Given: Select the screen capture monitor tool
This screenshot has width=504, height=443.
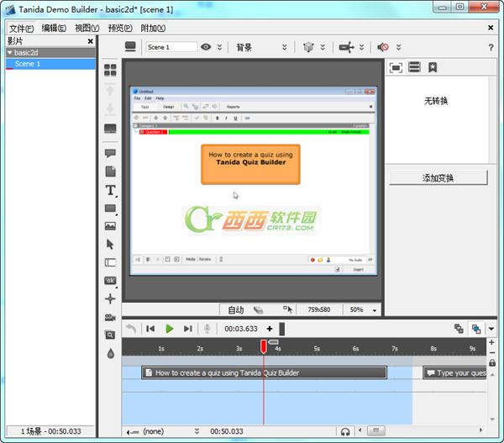Looking at the screenshot, I should tap(110, 129).
